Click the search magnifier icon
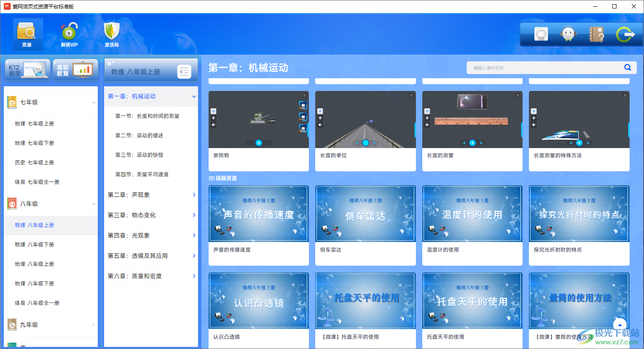Image resolution: width=644 pixels, height=349 pixels. point(627,67)
